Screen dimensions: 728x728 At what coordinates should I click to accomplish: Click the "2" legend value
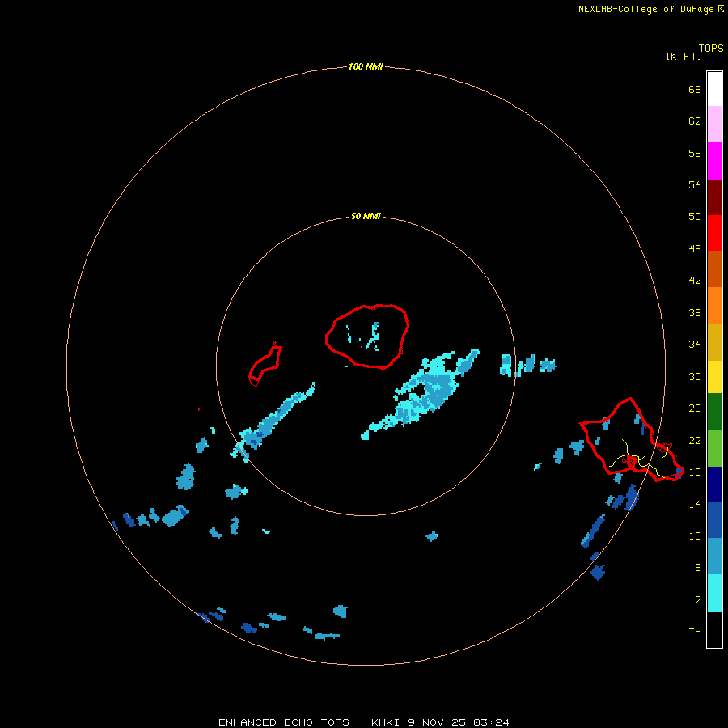click(x=698, y=600)
